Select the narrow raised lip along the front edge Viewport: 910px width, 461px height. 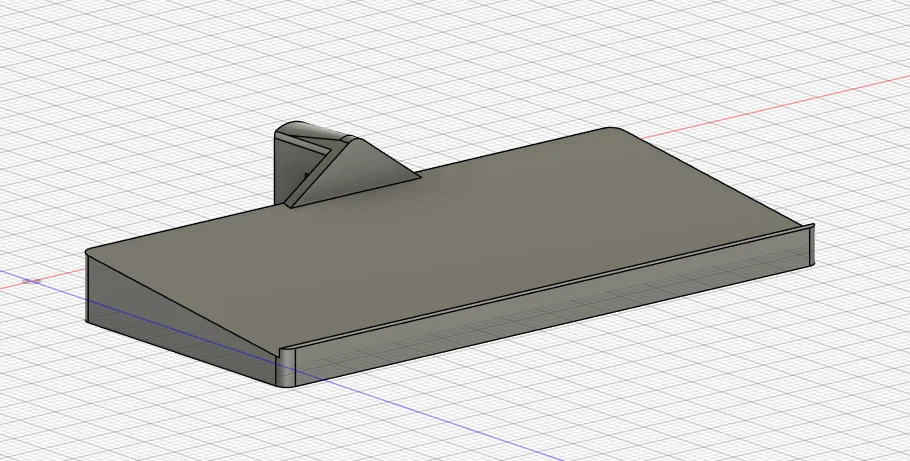point(546,289)
